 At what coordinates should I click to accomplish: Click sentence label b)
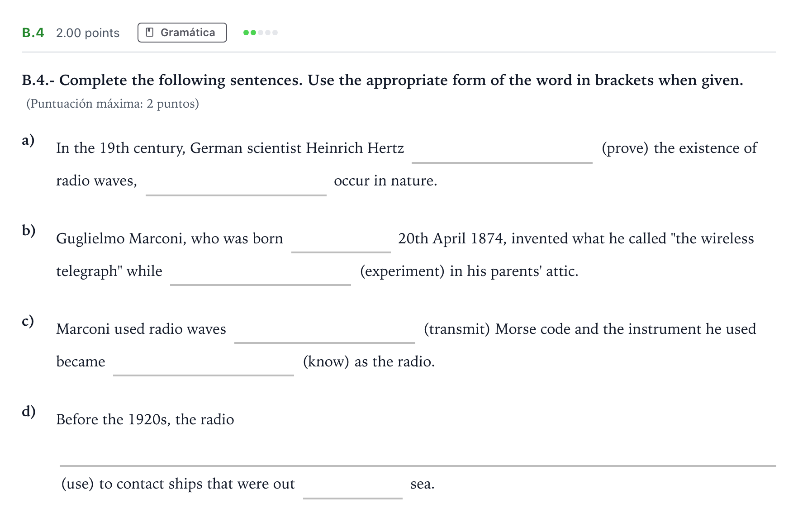pos(28,230)
